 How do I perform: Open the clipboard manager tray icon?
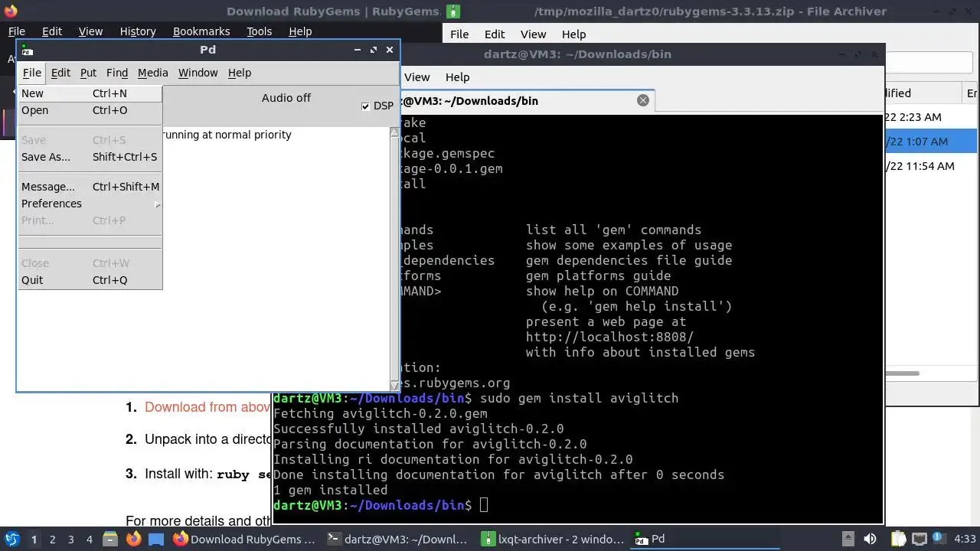898,540
